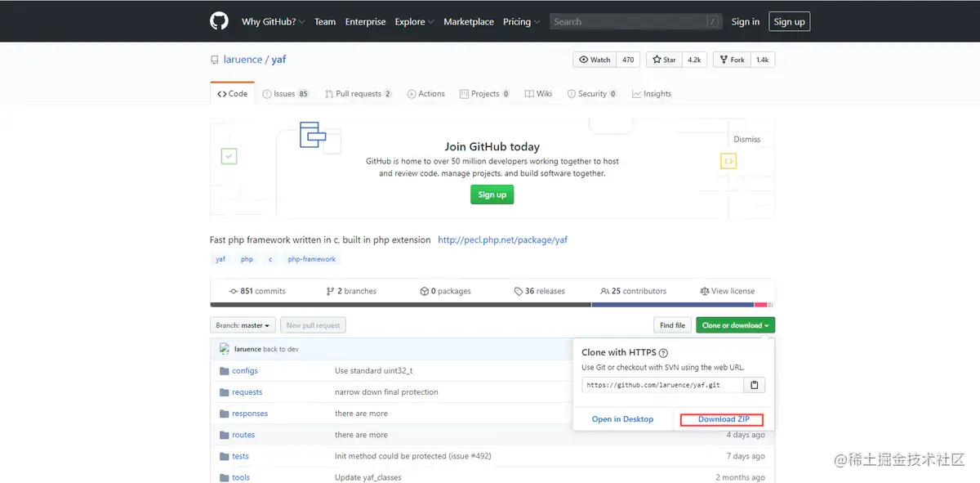The height and width of the screenshot is (483, 980).
Task: Open help icon next to Clone with HTTPS
Action: pyautogui.click(x=663, y=353)
